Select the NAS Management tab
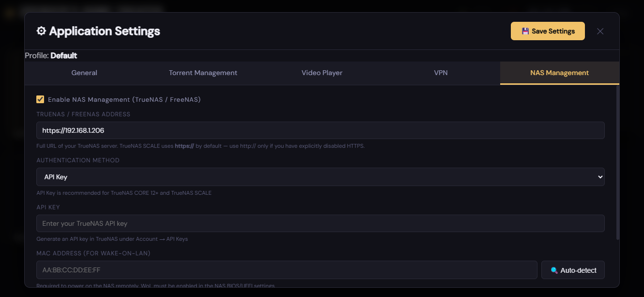 coord(559,73)
